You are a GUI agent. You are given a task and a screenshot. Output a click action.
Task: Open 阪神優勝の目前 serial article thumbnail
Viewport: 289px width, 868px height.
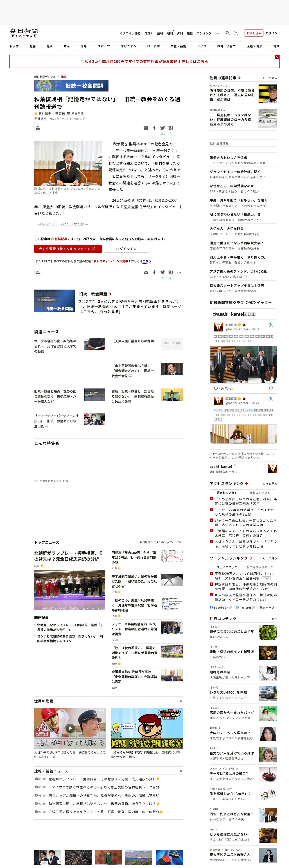click(268, 94)
